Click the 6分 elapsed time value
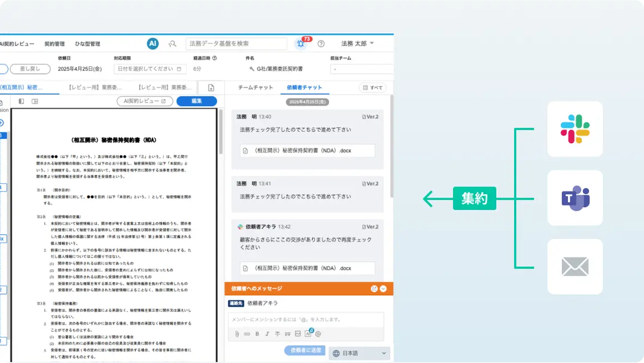This screenshot has width=644, height=363. 197,69
